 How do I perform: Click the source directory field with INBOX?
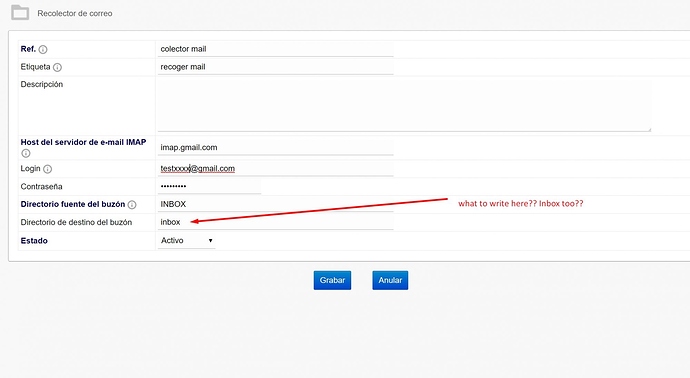click(275, 204)
